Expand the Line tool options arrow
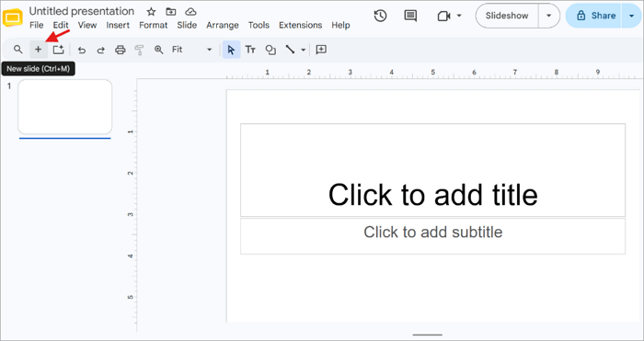 (303, 50)
